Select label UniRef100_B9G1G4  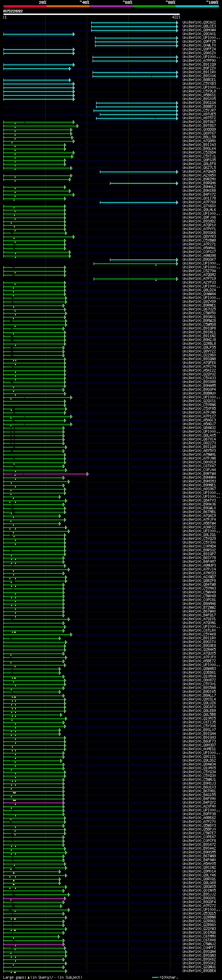point(199,103)
